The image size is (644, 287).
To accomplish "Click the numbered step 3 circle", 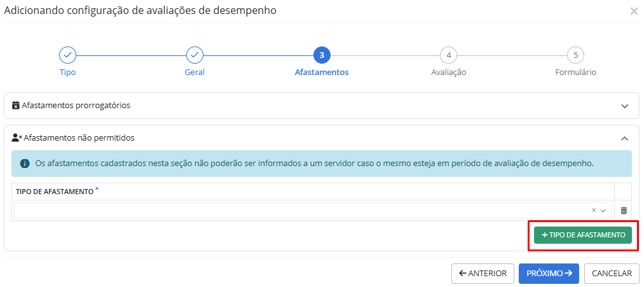I will pyautogui.click(x=322, y=55).
